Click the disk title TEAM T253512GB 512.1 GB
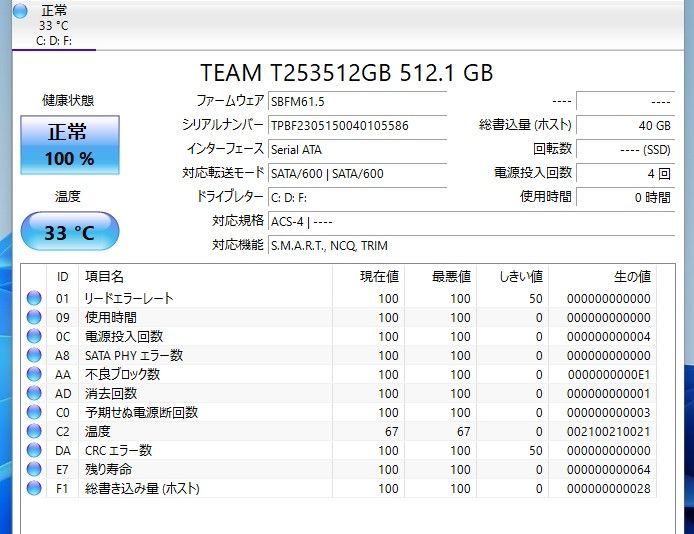Viewport: 694px width, 534px height. click(347, 73)
